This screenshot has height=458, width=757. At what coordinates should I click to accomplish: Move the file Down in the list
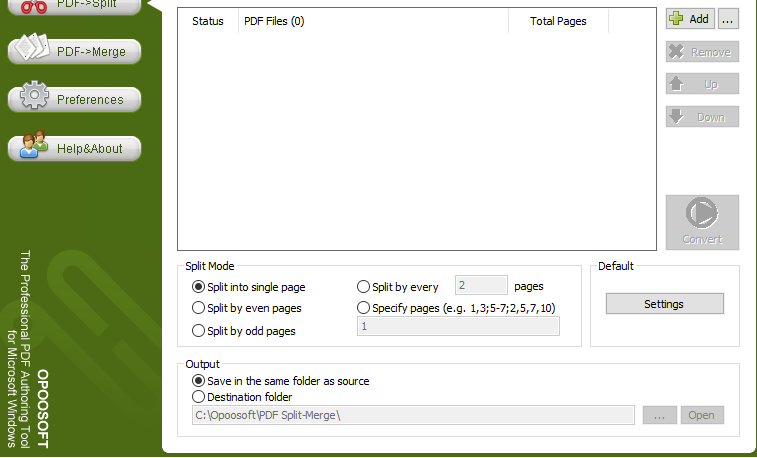coord(702,117)
